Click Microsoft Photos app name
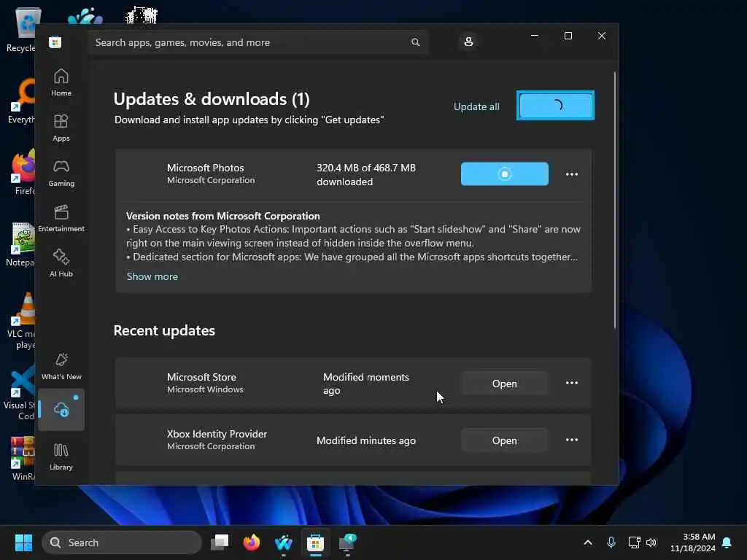Image resolution: width=747 pixels, height=560 pixels. click(x=205, y=168)
